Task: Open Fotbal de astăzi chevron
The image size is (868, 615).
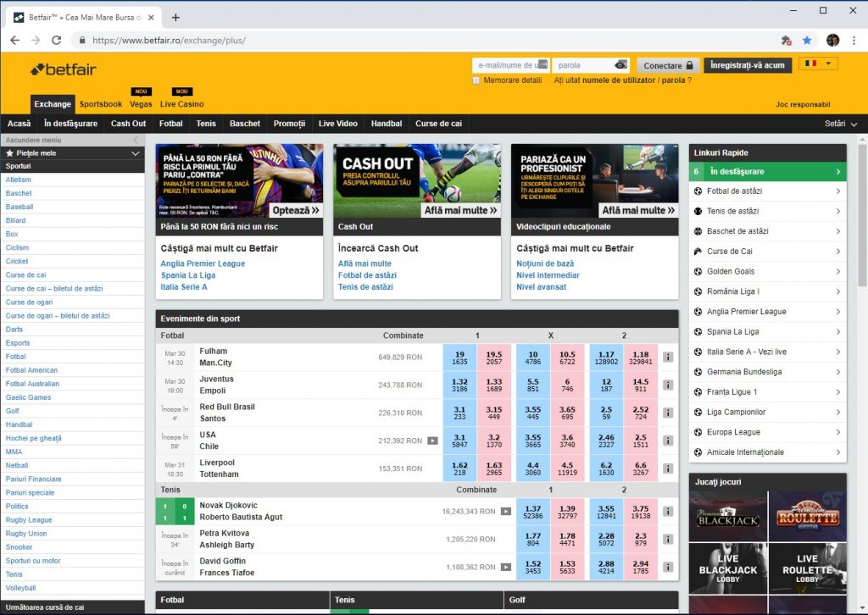Action: coord(838,191)
